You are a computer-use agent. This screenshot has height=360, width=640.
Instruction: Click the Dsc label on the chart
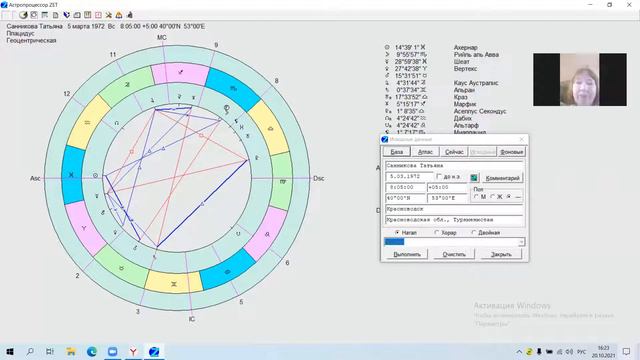point(318,178)
